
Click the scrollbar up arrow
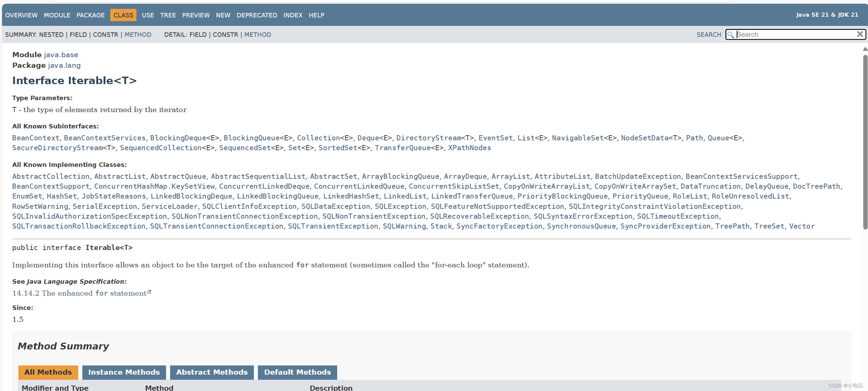pyautogui.click(x=865, y=49)
